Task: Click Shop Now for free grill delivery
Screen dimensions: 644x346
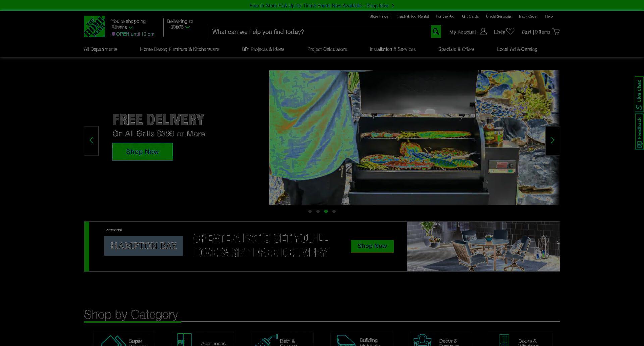Action: [x=143, y=152]
